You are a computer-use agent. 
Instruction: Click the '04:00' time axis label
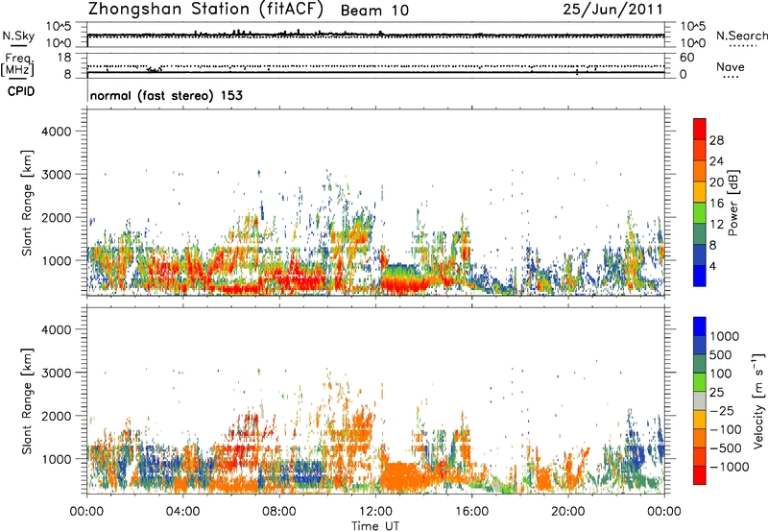pyautogui.click(x=182, y=512)
